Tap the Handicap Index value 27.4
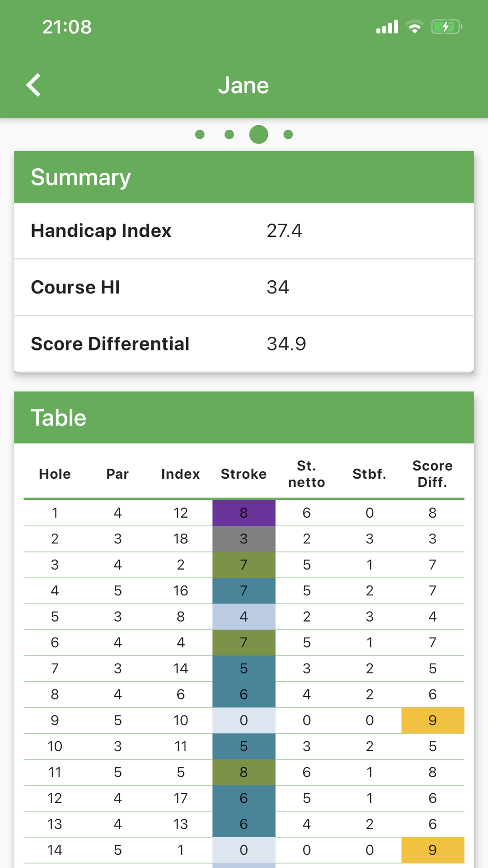The image size is (488, 868). click(284, 231)
